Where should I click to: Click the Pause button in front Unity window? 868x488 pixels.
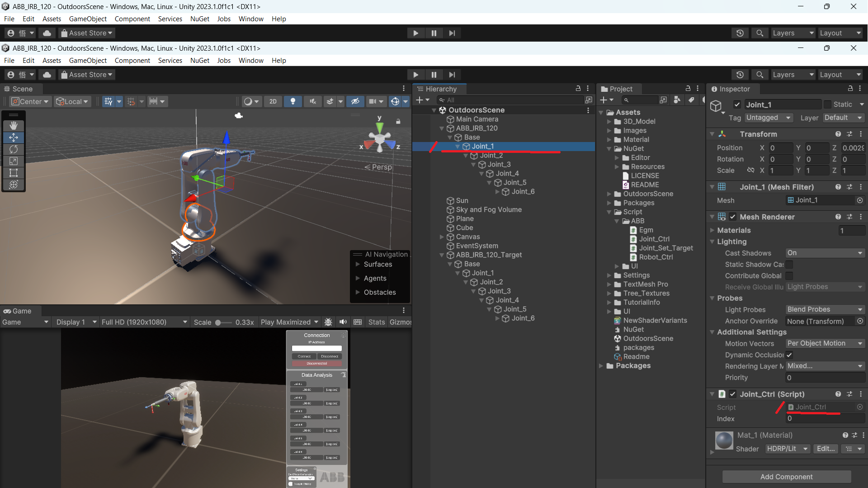(x=434, y=75)
